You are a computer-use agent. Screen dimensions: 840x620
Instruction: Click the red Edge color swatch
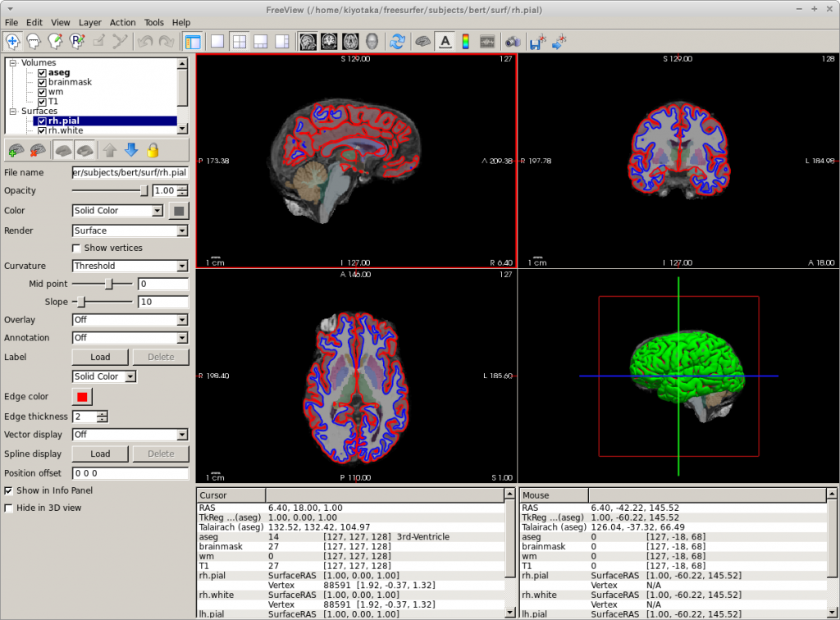83,397
